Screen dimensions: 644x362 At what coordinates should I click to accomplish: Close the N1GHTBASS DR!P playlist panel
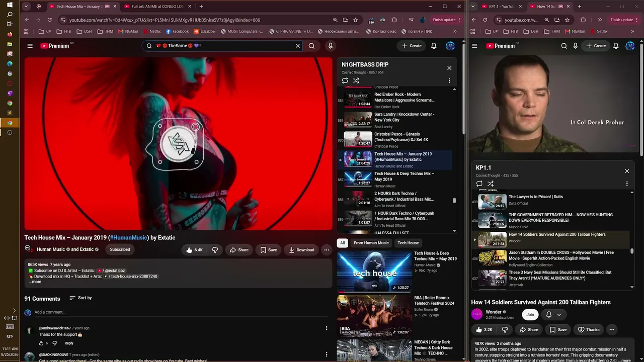[x=449, y=68]
